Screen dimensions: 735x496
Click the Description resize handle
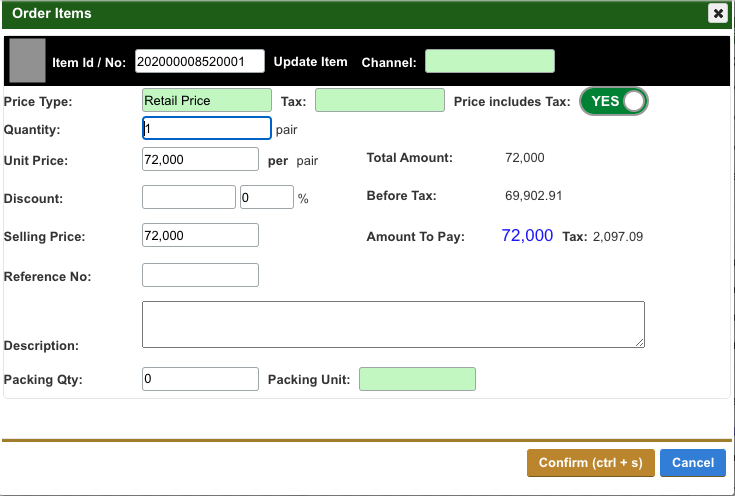(x=639, y=342)
